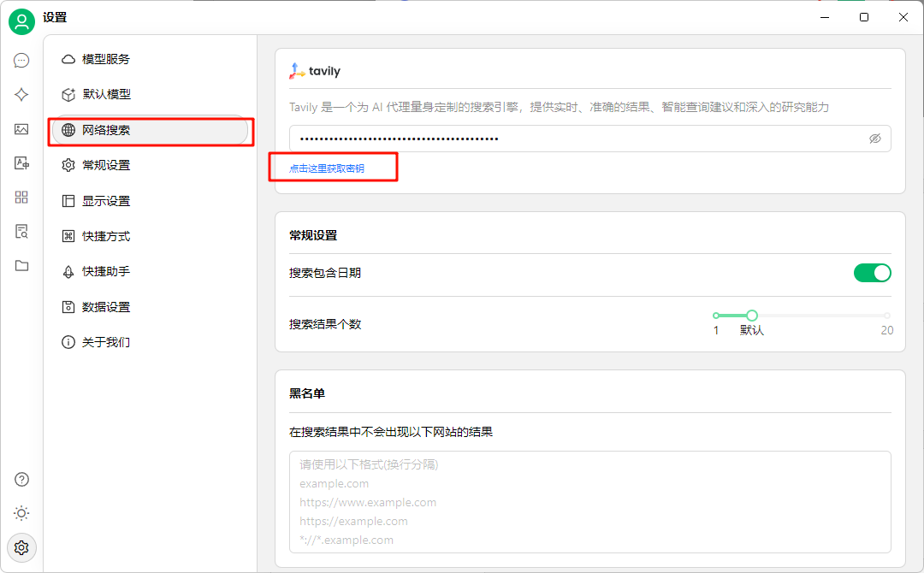Click the 黑名单 section heading
The image size is (924, 573).
(307, 393)
